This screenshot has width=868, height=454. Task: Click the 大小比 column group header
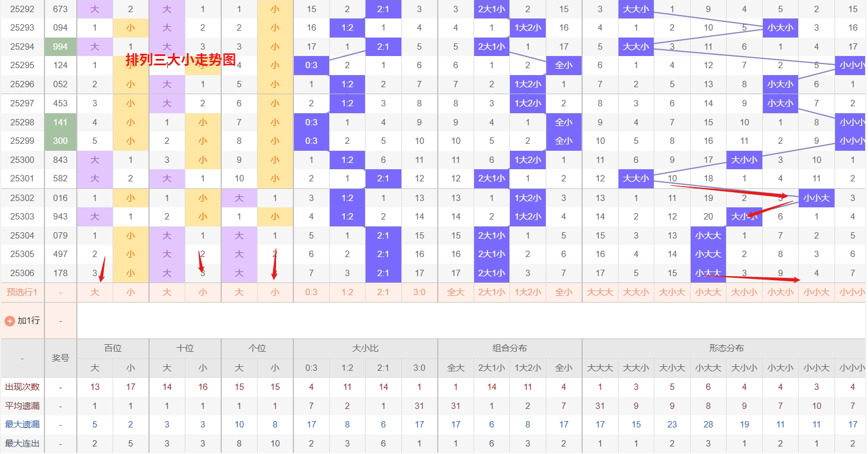coord(365,348)
